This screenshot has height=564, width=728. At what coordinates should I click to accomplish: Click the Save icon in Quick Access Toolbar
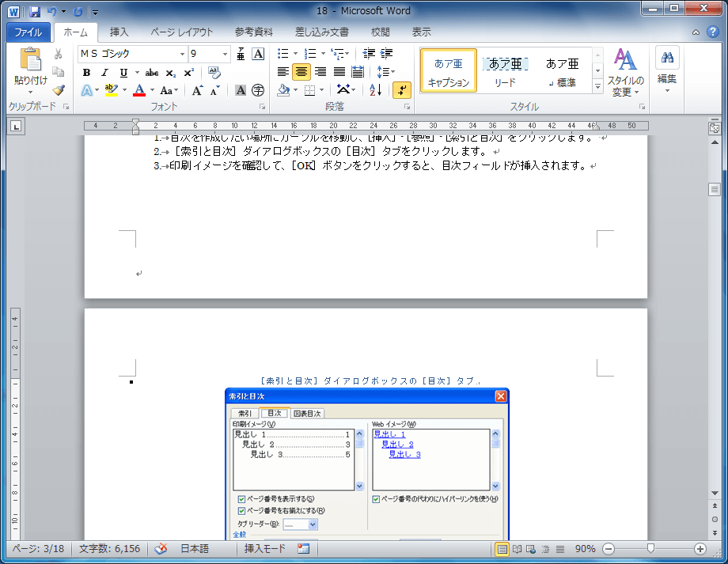point(35,12)
